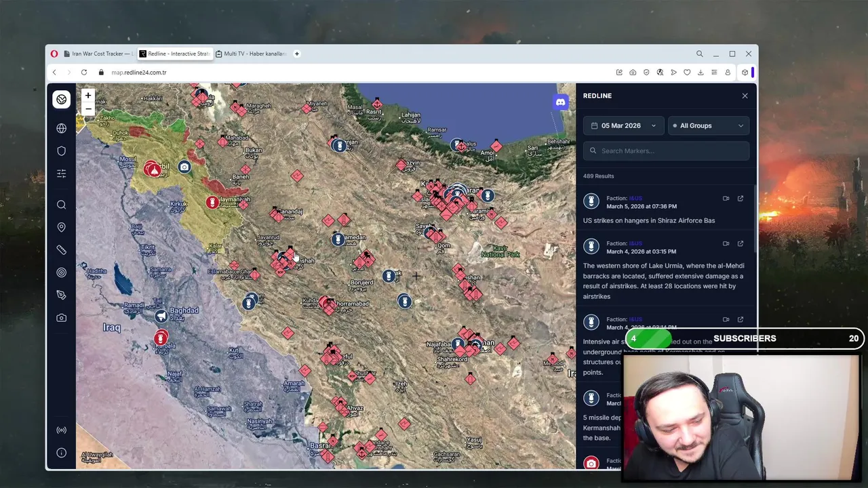Open the live broadcast icon in the sidebar

pos(61,430)
